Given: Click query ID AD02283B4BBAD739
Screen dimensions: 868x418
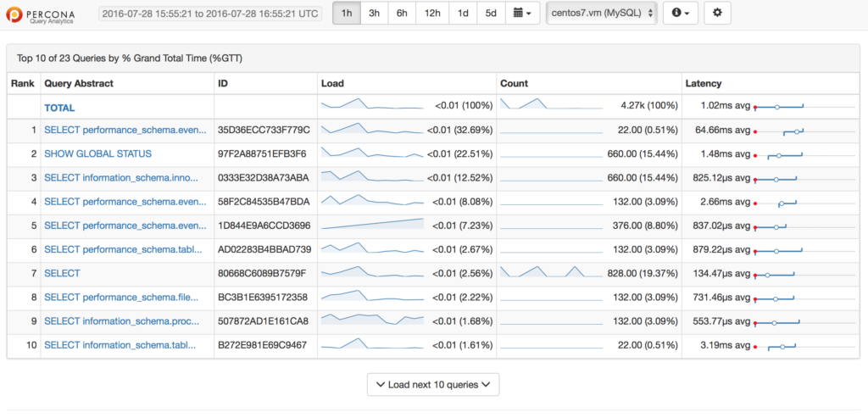Looking at the screenshot, I should 264,249.
